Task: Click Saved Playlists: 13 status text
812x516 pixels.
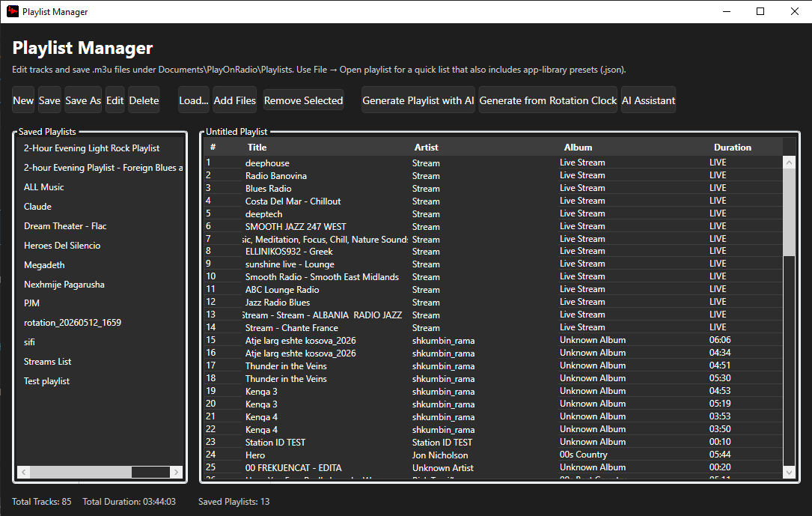Action: tap(233, 502)
